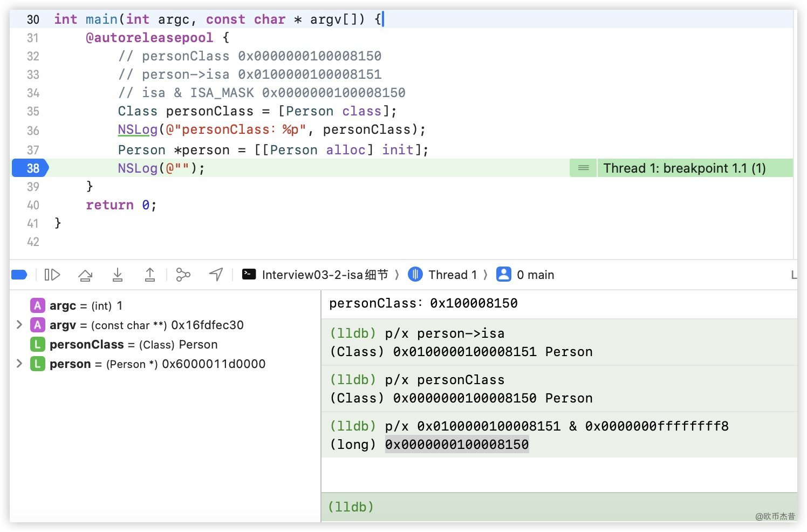The width and height of the screenshot is (807, 532).
Task: Open Thread 1 in jump bar
Action: 443,275
